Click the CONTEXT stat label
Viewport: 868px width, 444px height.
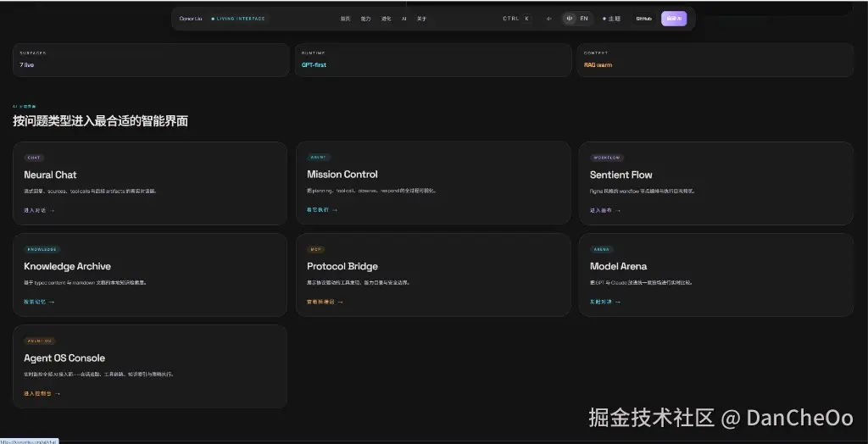[596, 53]
